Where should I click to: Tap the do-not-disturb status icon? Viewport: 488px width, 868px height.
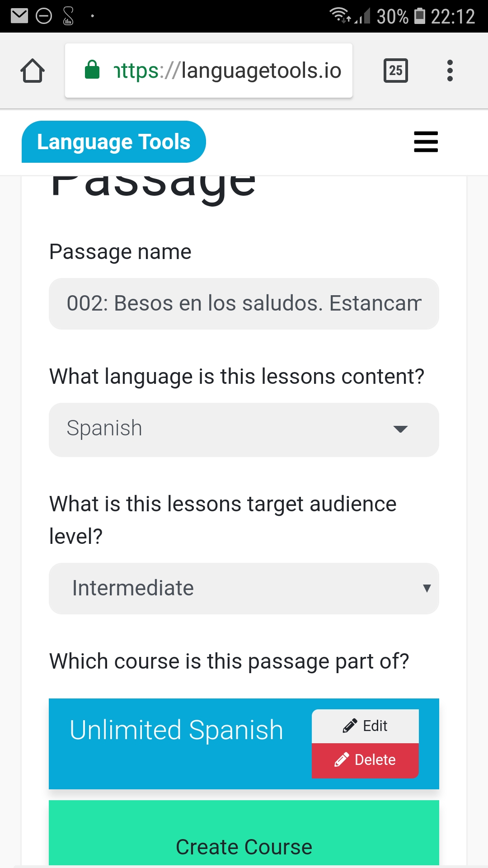click(x=44, y=16)
